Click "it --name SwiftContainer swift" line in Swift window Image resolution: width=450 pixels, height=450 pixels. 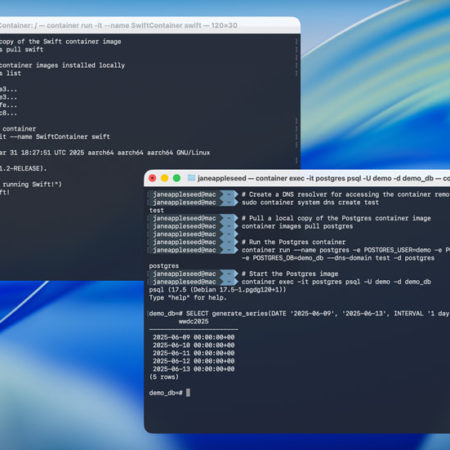tap(55, 137)
